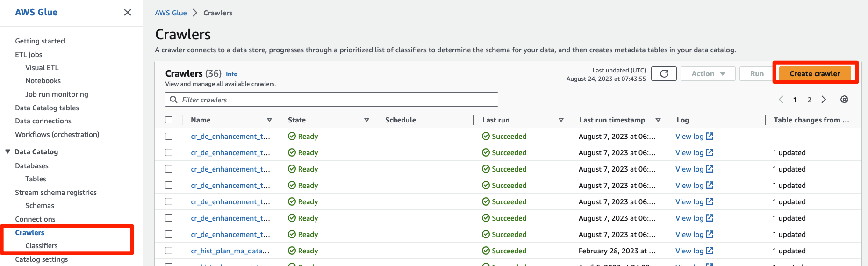Open the Action dropdown menu
The height and width of the screenshot is (266, 868).
coord(708,73)
